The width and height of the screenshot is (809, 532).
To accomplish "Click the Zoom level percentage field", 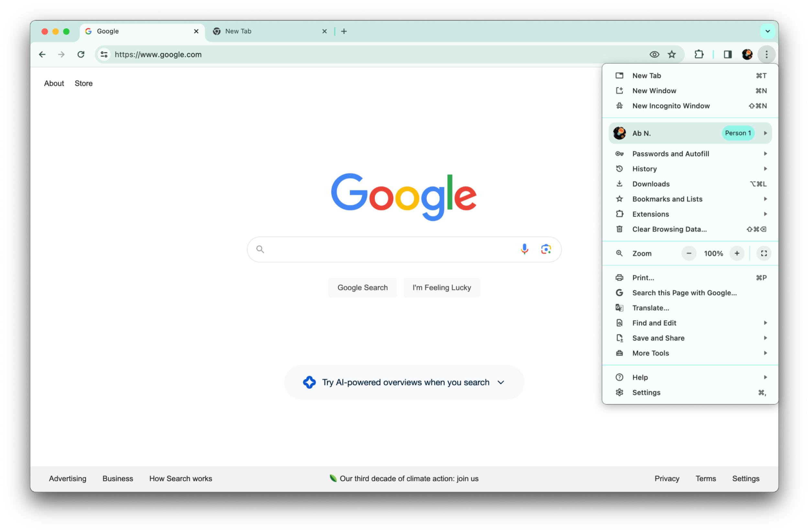I will coord(712,254).
